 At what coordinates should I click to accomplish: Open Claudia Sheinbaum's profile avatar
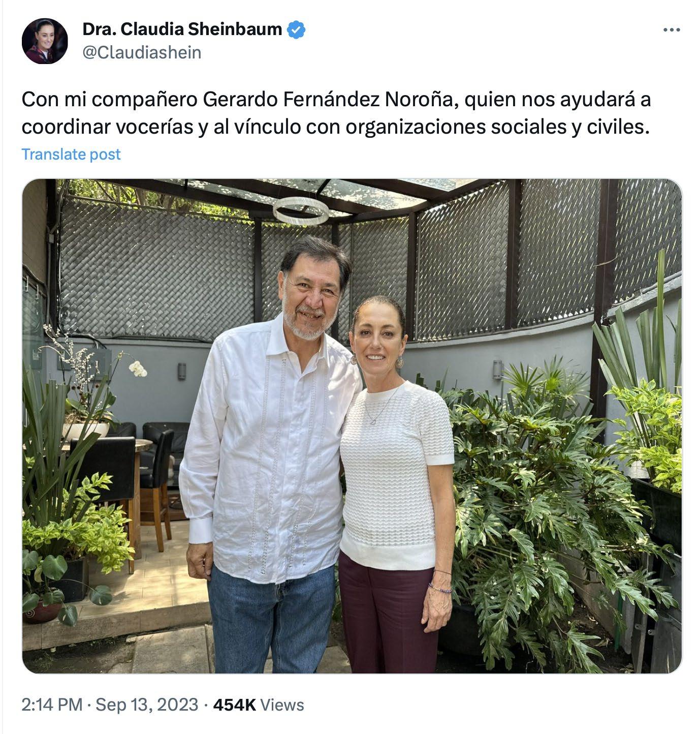(45, 41)
